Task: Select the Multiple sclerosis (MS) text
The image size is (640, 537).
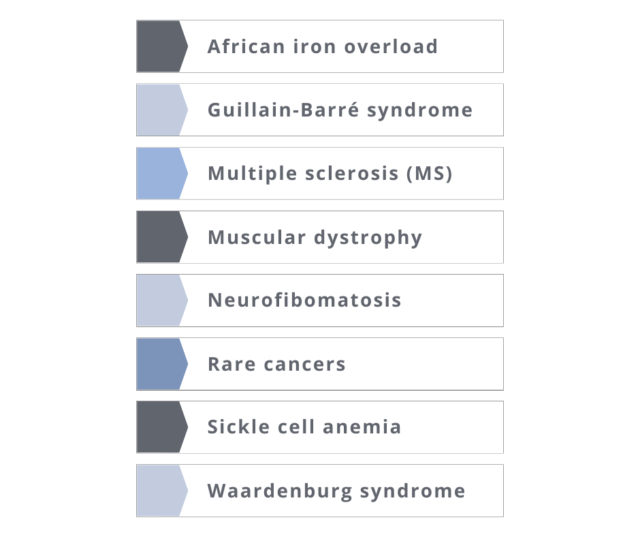Action: 330,174
